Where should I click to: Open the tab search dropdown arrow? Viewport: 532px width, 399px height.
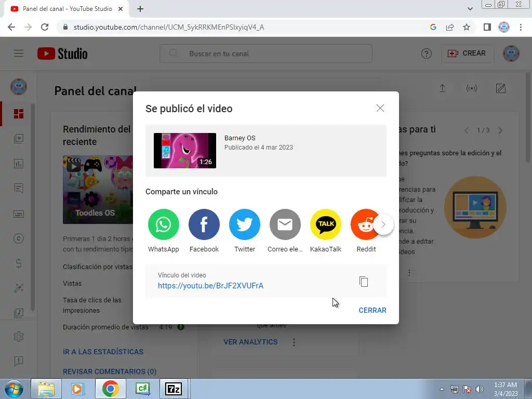pos(470,9)
